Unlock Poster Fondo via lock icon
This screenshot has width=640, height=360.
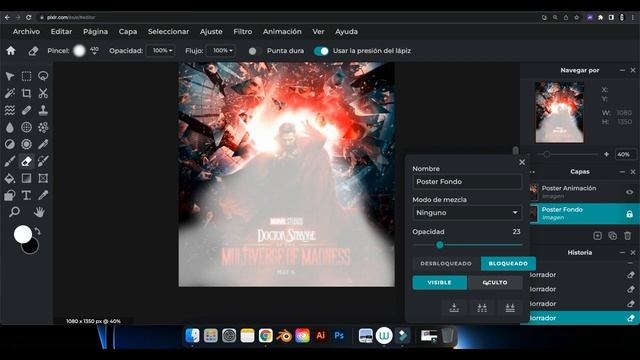pos(629,214)
